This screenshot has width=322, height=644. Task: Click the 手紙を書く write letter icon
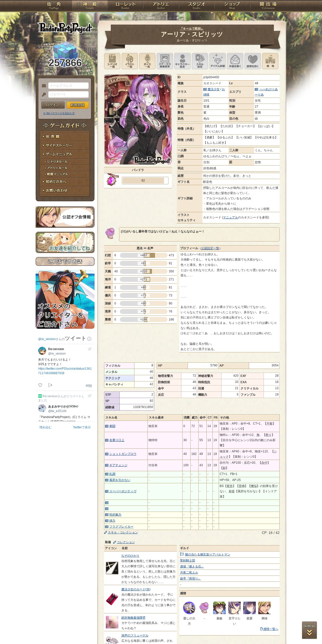pyautogui.click(x=235, y=61)
